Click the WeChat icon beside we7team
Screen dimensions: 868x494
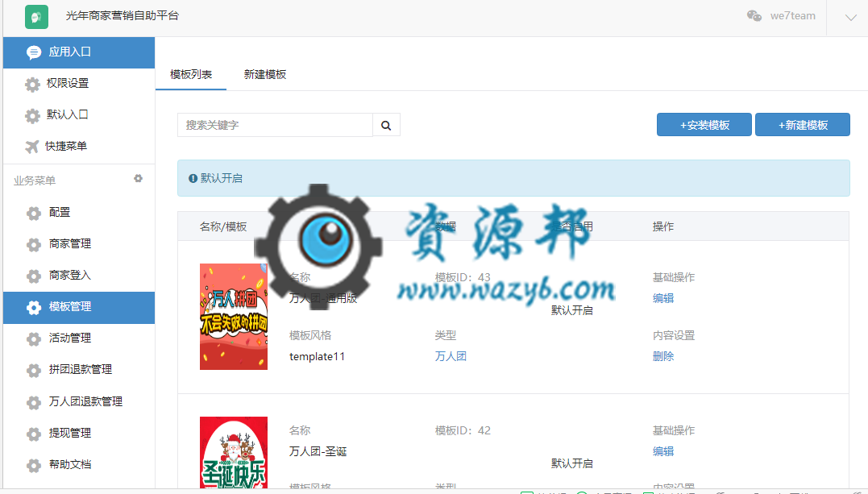point(754,16)
